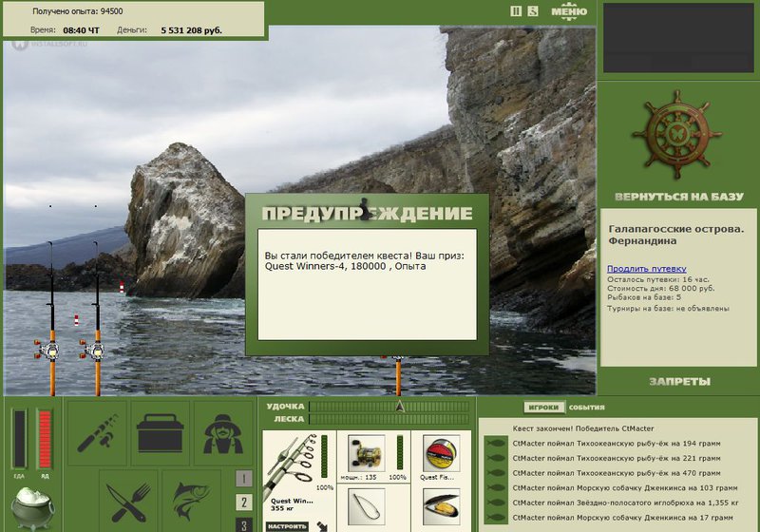Image resolution: width=760 pixels, height=532 pixels.
Task: Click the НАСТРОИТЬ button under the rod
Action: 287,526
